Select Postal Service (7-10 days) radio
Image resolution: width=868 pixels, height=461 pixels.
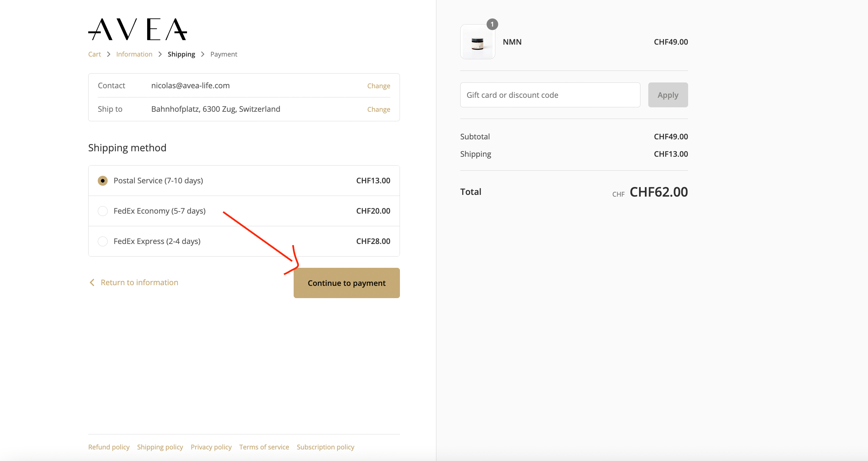click(x=103, y=181)
